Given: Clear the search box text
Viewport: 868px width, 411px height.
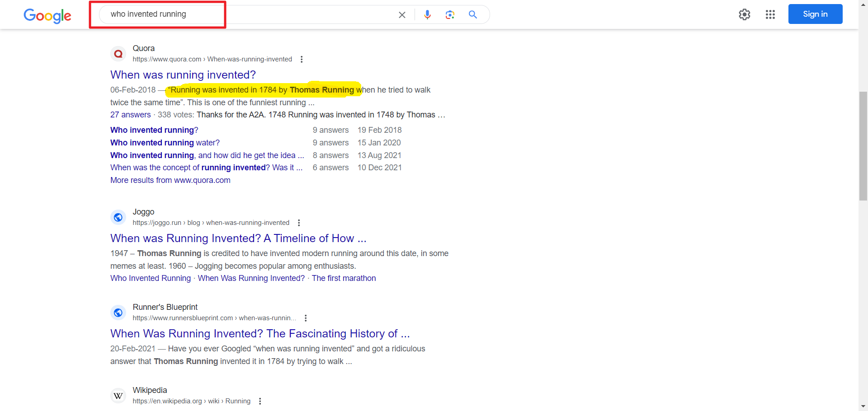Looking at the screenshot, I should (401, 15).
